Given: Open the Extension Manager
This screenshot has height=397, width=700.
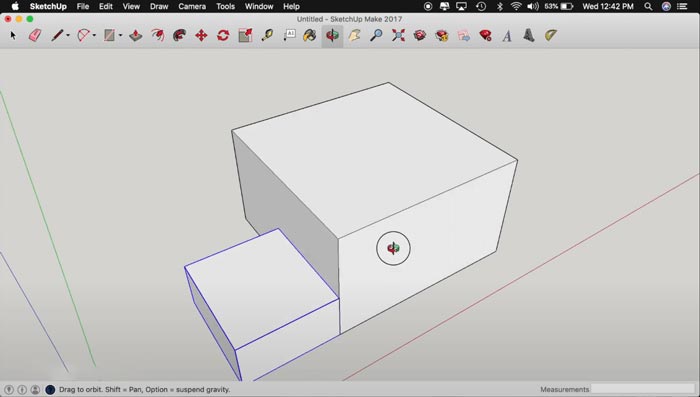Looking at the screenshot, I should coord(486,35).
